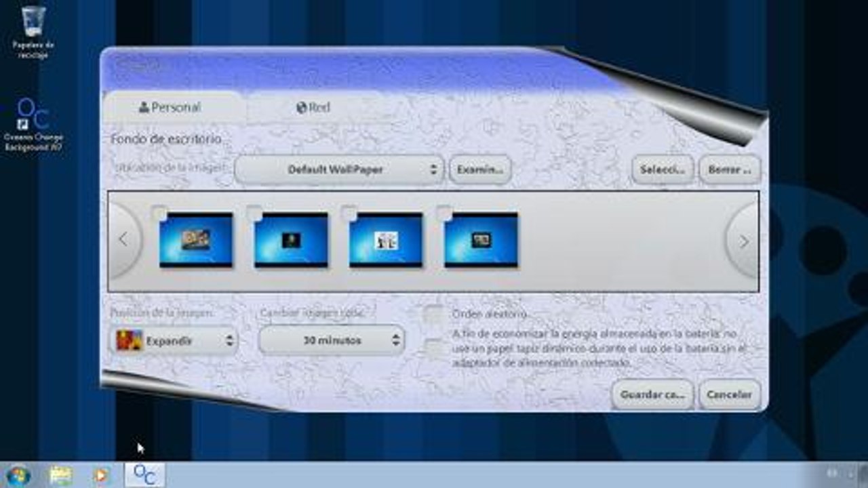Viewport: 868px width, 488px height.
Task: Enable the Orden aleatorio checkbox
Action: coord(434,314)
